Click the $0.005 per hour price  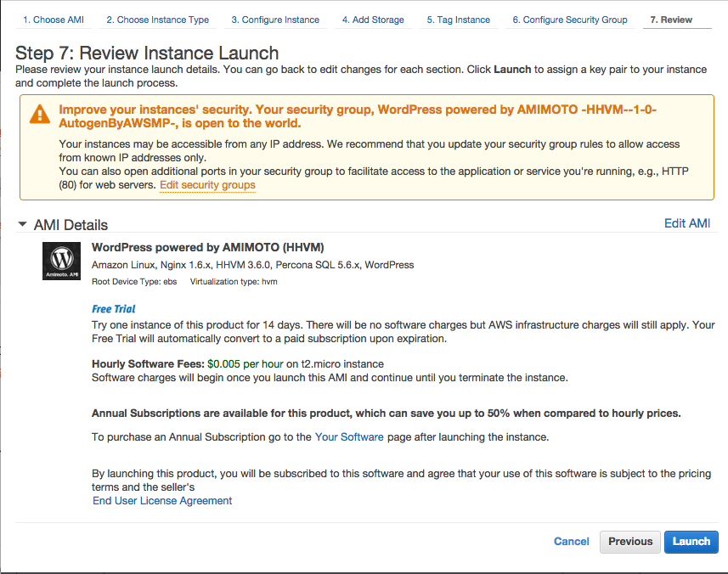[245, 363]
